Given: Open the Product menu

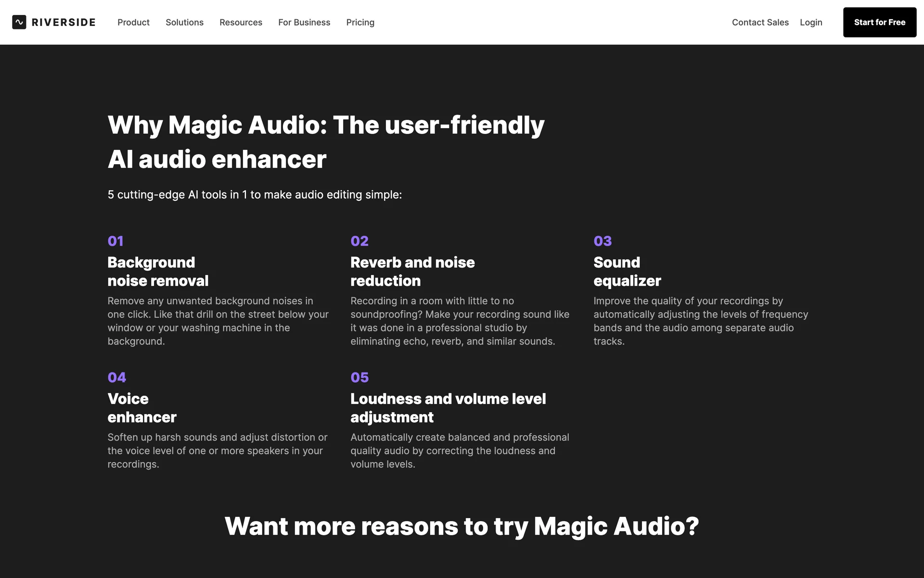Looking at the screenshot, I should (133, 22).
